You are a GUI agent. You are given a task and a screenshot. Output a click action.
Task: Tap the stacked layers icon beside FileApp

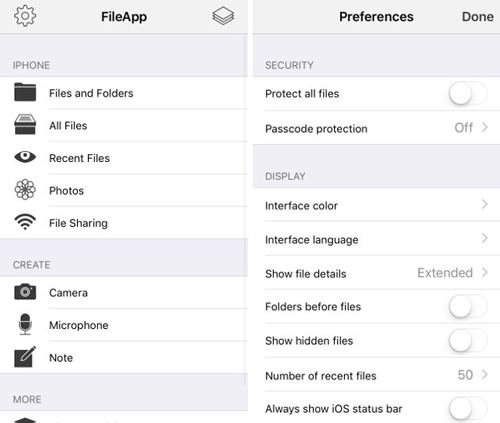[223, 16]
